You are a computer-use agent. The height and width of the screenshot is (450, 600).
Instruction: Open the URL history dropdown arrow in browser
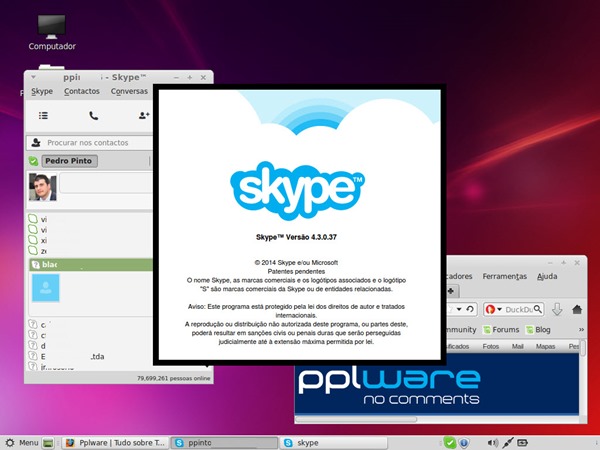pyautogui.click(x=459, y=309)
